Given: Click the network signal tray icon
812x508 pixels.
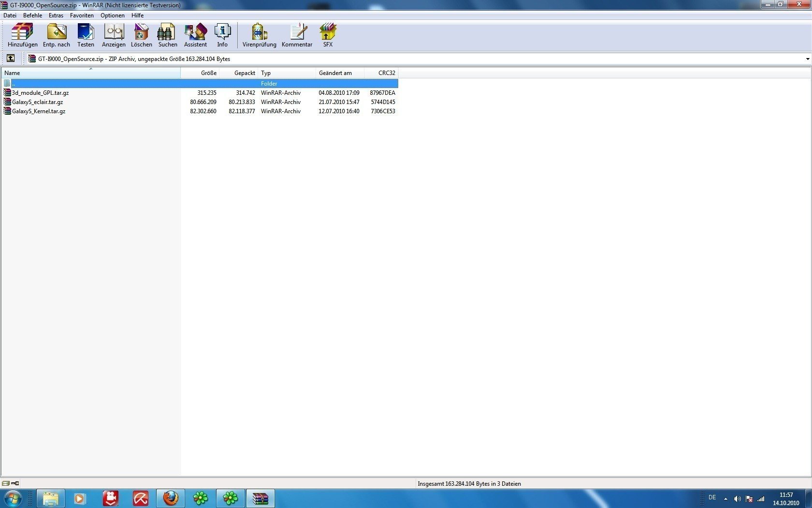Looking at the screenshot, I should pos(761,499).
